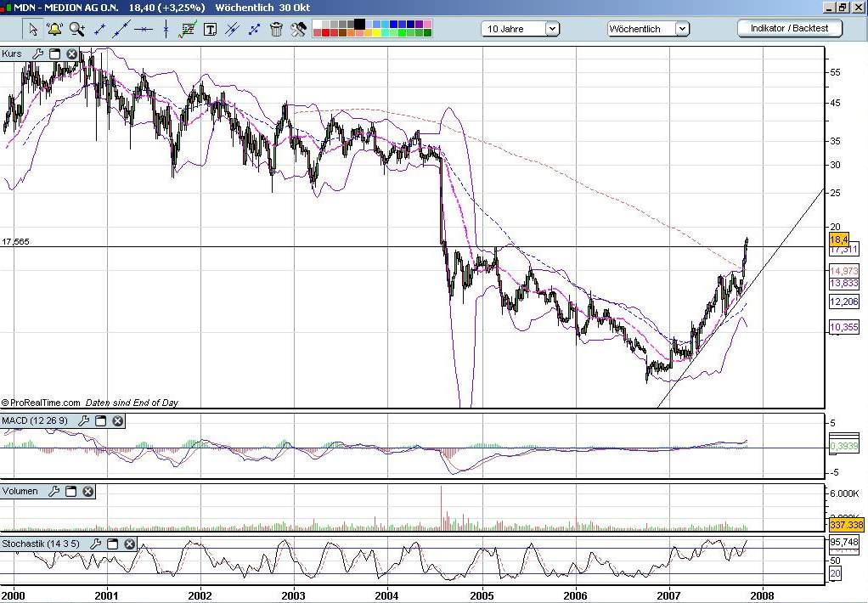Image resolution: width=868 pixels, height=603 pixels.
Task: Click the 0,3939 MACD value tag
Action: pos(844,446)
